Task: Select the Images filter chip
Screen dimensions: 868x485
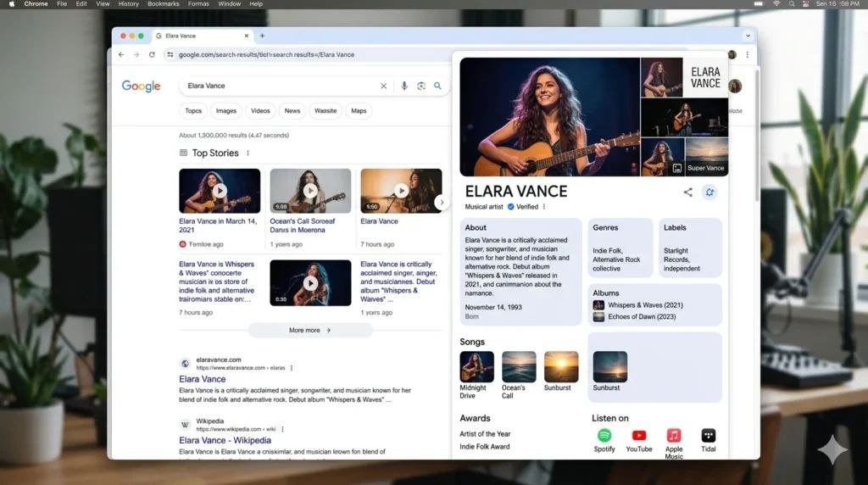Action: (x=225, y=111)
